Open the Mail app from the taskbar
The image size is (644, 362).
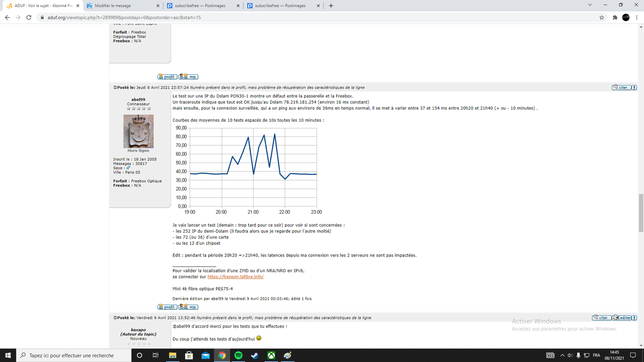click(205, 355)
